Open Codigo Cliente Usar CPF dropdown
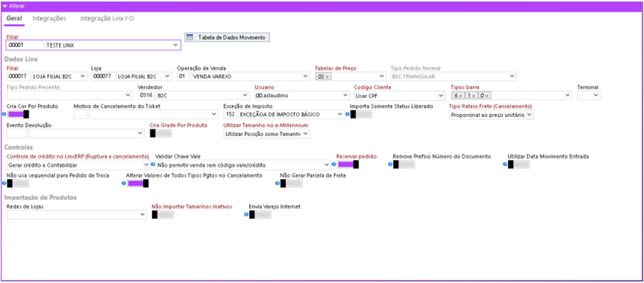The height and width of the screenshot is (283, 644). point(441,96)
